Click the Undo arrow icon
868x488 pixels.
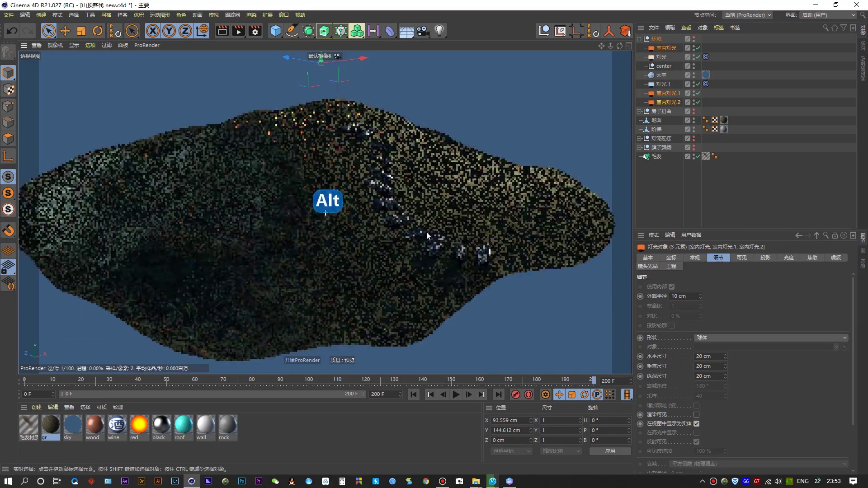[x=12, y=31]
